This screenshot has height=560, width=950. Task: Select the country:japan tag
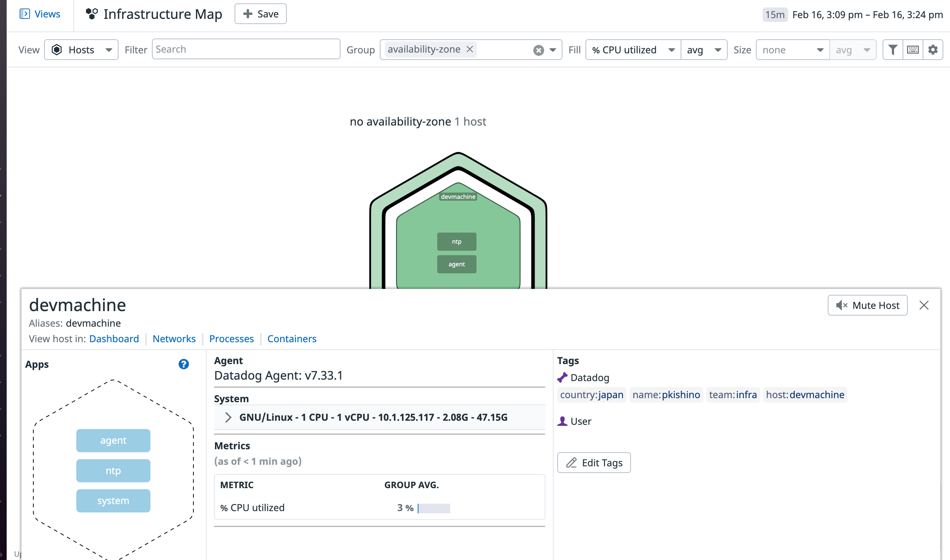point(591,395)
